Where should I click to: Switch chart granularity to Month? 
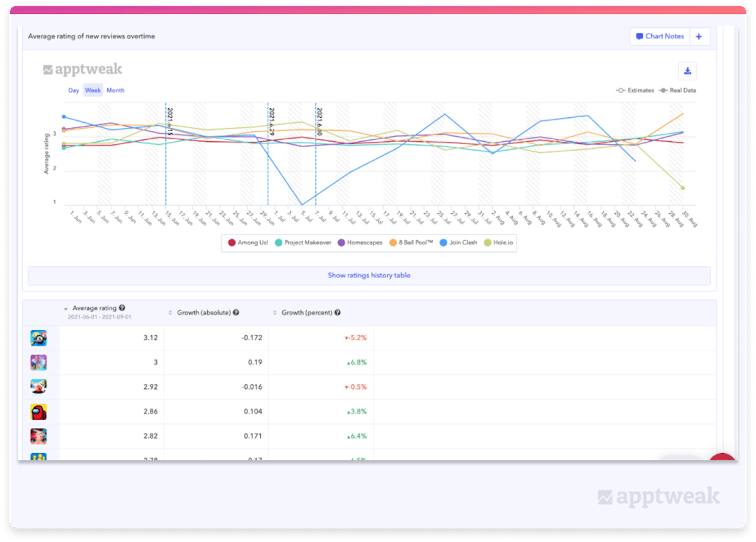(115, 90)
